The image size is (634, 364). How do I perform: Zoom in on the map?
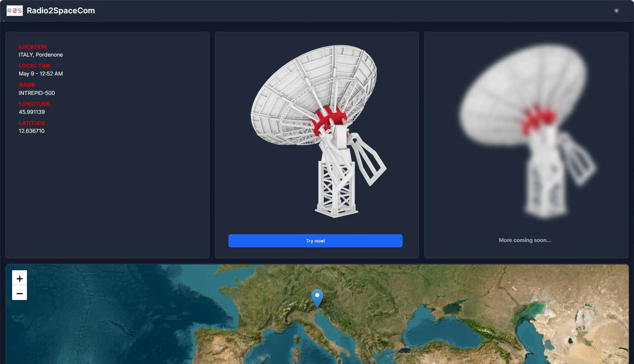click(20, 278)
